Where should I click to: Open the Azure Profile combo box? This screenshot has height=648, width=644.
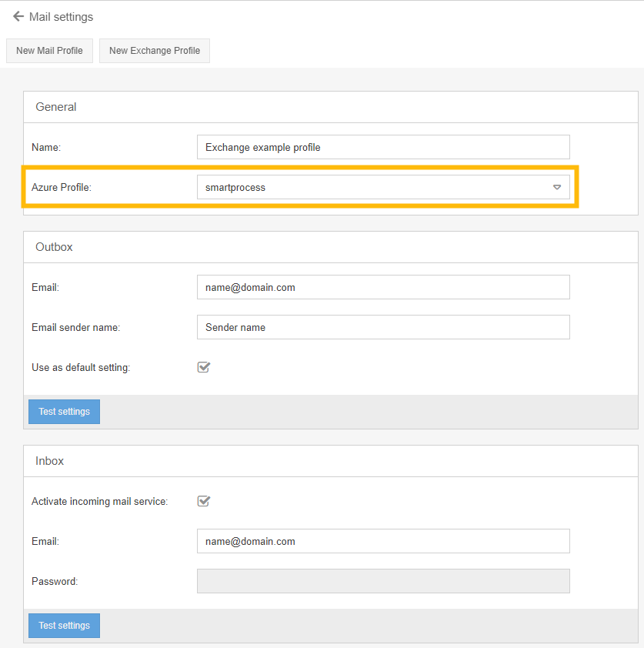(x=375, y=187)
